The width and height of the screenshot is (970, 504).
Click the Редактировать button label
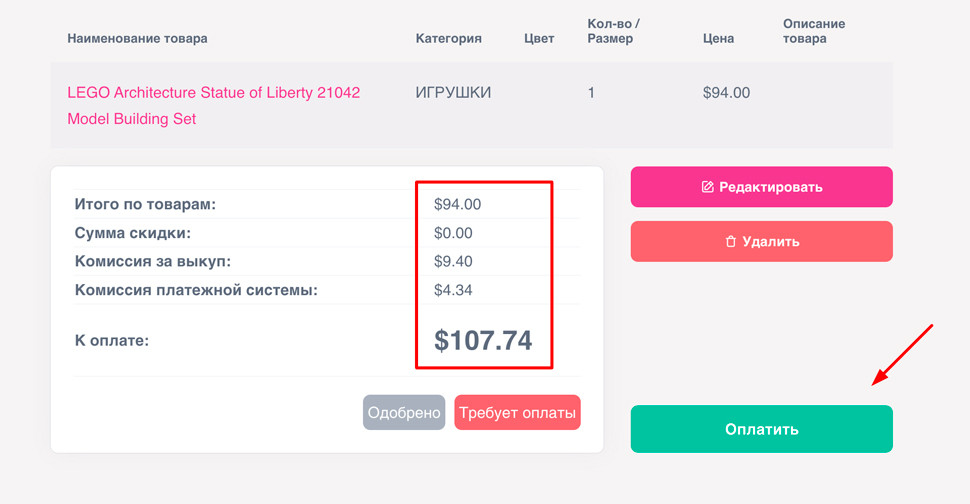tap(770, 187)
